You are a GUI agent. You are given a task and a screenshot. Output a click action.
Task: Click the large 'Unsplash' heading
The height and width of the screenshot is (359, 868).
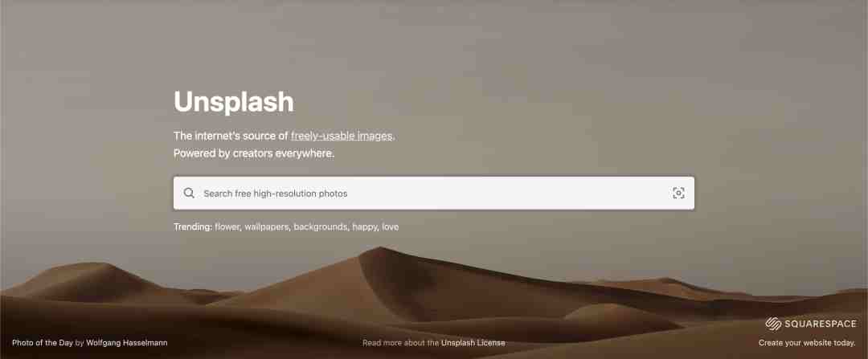tap(234, 102)
